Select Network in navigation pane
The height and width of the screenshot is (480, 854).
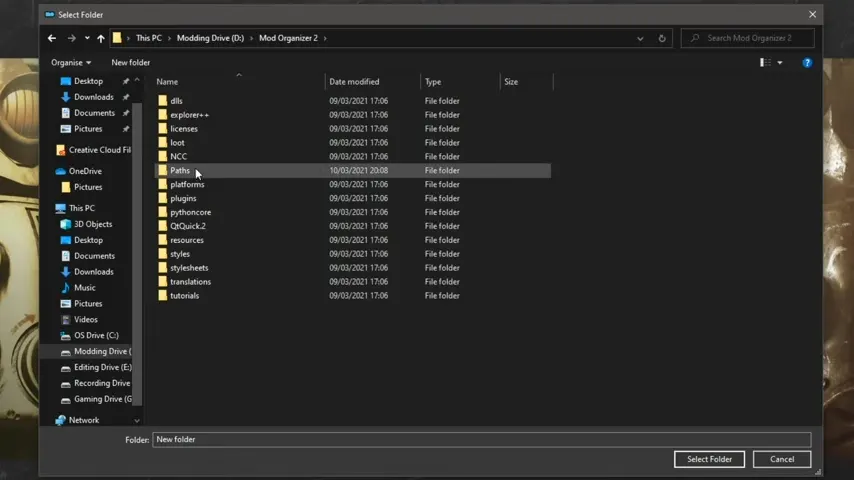click(84, 420)
